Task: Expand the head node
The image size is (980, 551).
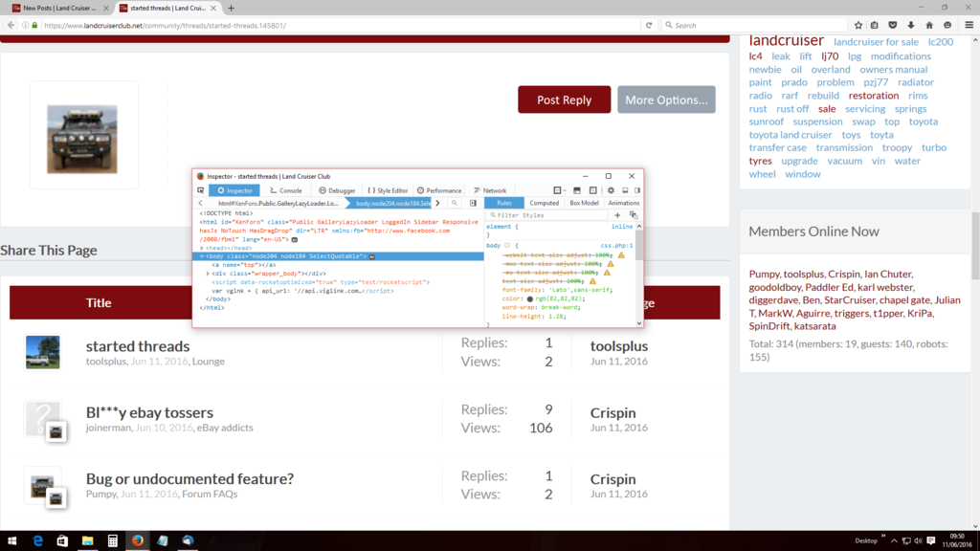Action: (202, 248)
